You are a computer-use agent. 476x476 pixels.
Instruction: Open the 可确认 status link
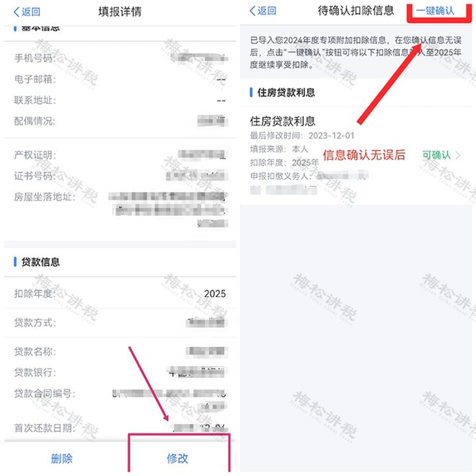[436, 155]
